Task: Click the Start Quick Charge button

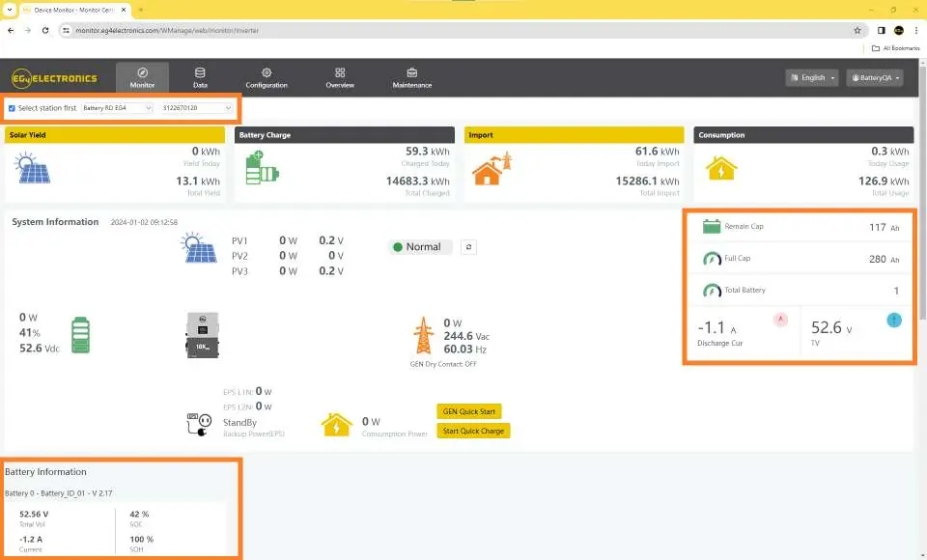Action: [473, 431]
